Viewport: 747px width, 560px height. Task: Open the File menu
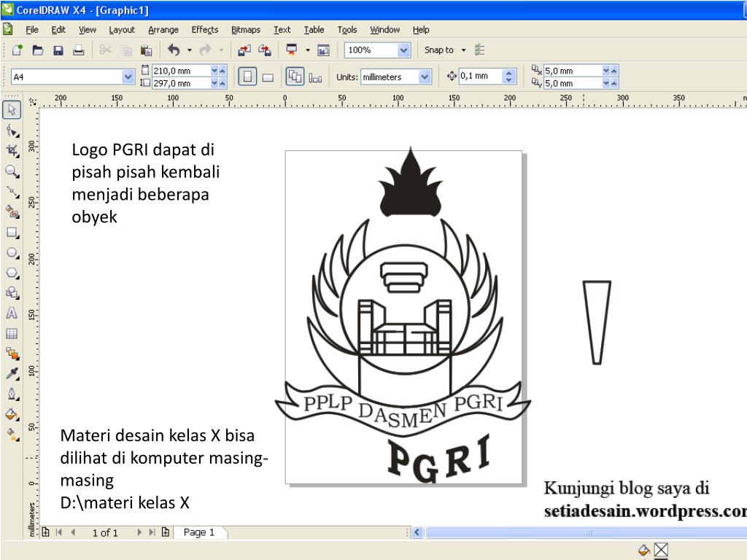point(32,29)
